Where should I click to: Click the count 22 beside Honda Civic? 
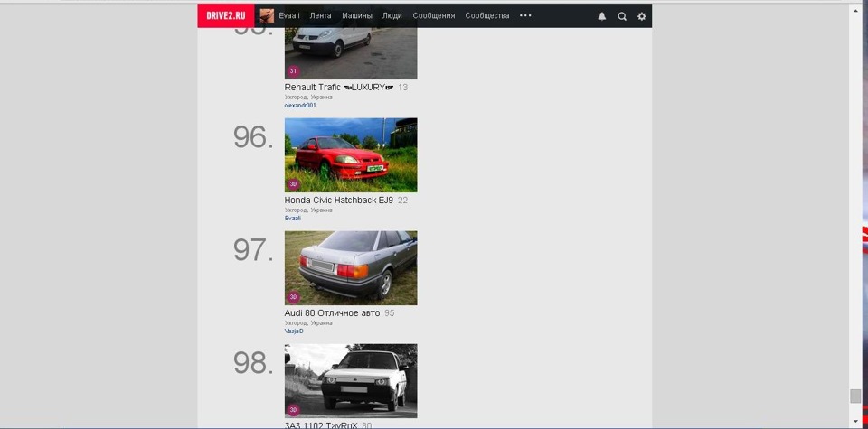point(402,201)
